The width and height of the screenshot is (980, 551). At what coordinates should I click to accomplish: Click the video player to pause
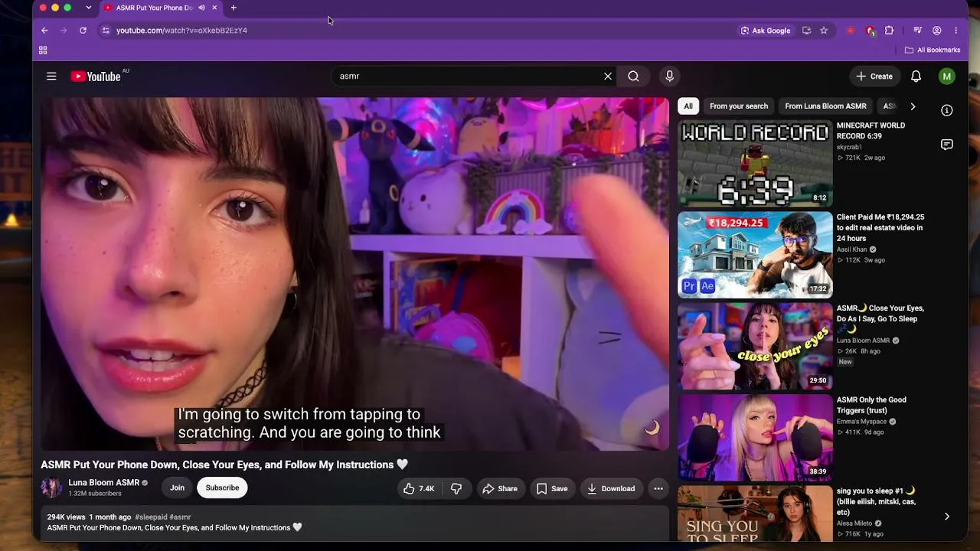(355, 274)
